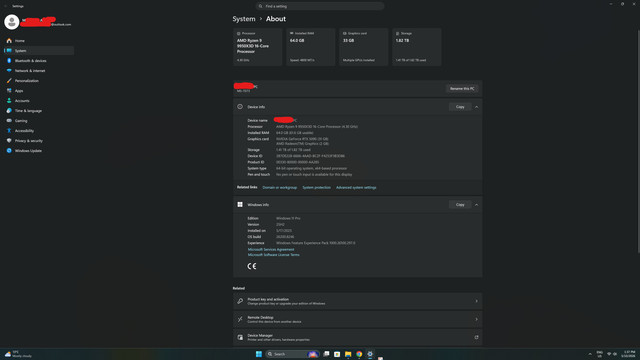Open Domain or workgroup link
The height and width of the screenshot is (360, 640).
(280, 187)
